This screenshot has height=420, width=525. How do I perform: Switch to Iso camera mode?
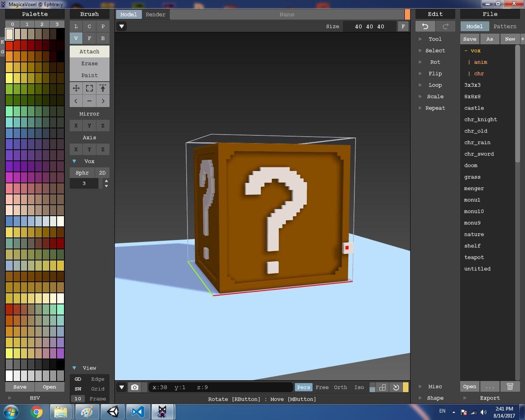click(359, 387)
